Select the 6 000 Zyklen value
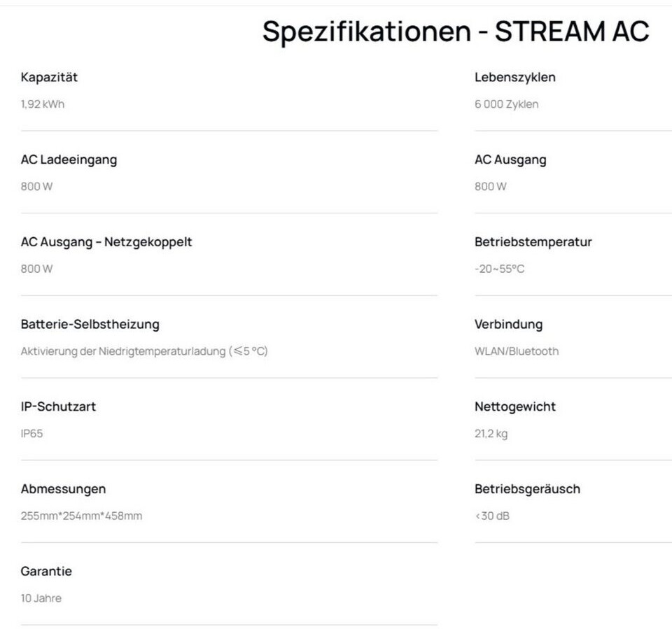This screenshot has width=672, height=629. click(x=506, y=104)
